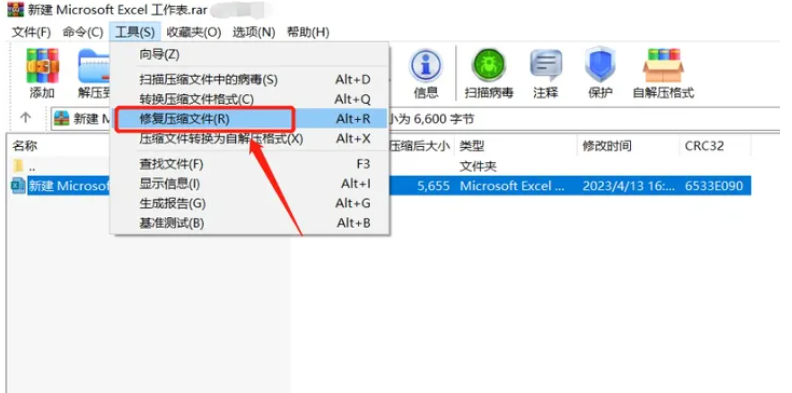Click the Comment (注释) toolbar icon
792x393 pixels.
(x=546, y=66)
